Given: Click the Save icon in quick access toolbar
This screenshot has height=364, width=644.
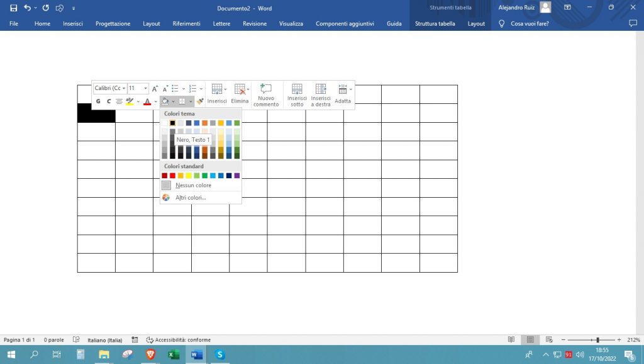Looking at the screenshot, I should click(13, 8).
